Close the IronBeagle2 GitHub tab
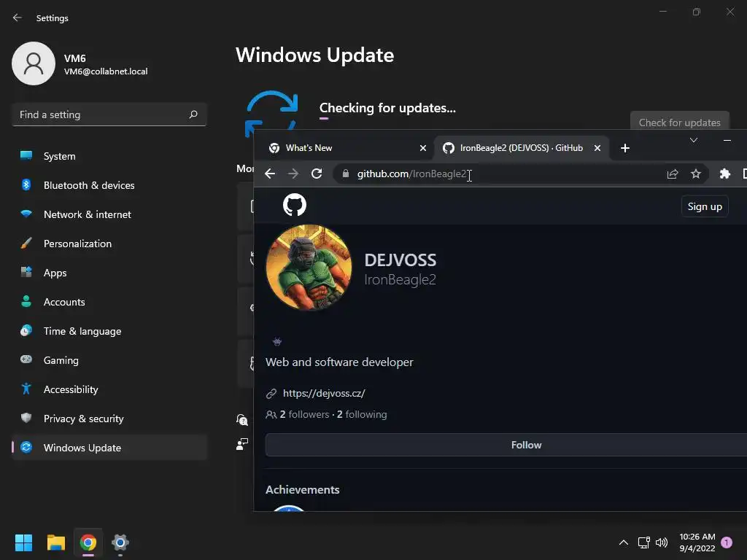The image size is (747, 560). (597, 148)
